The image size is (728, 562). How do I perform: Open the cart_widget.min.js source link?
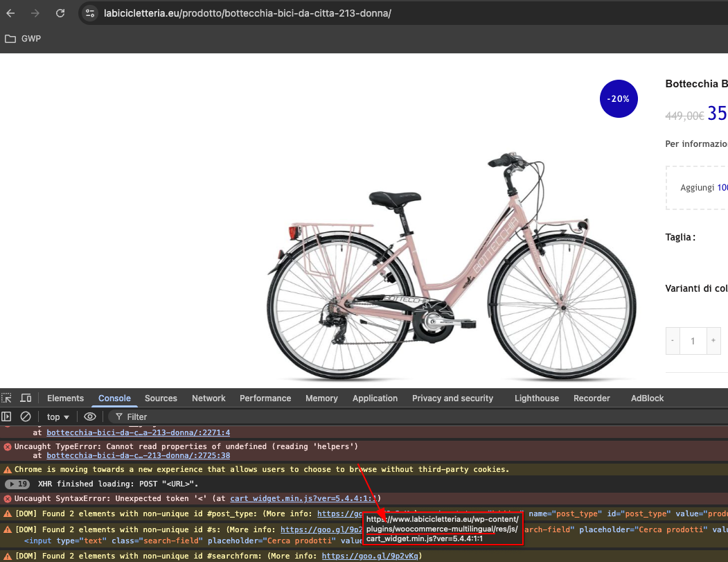pyautogui.click(x=303, y=498)
